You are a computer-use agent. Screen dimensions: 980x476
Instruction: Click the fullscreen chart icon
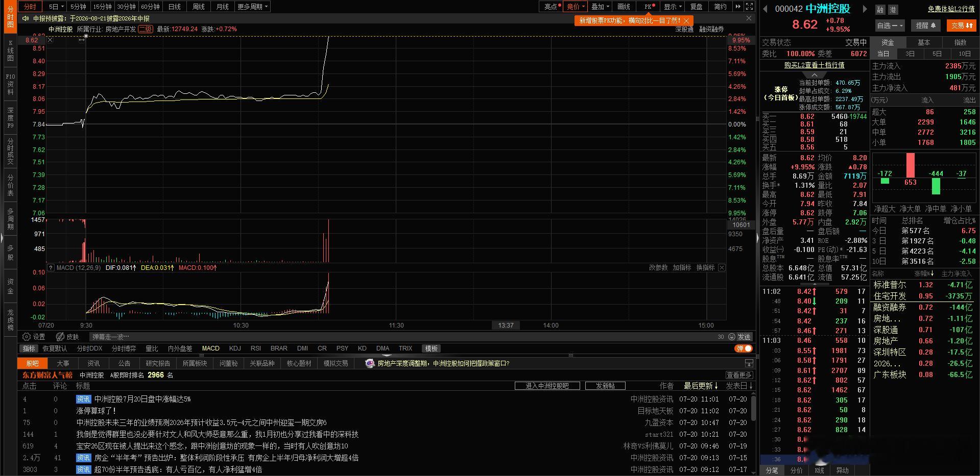749,7
